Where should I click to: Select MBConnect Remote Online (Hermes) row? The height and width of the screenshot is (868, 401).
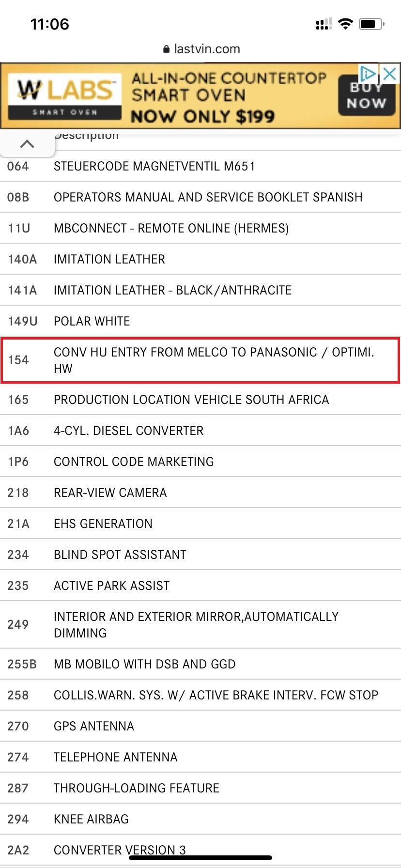click(x=200, y=228)
